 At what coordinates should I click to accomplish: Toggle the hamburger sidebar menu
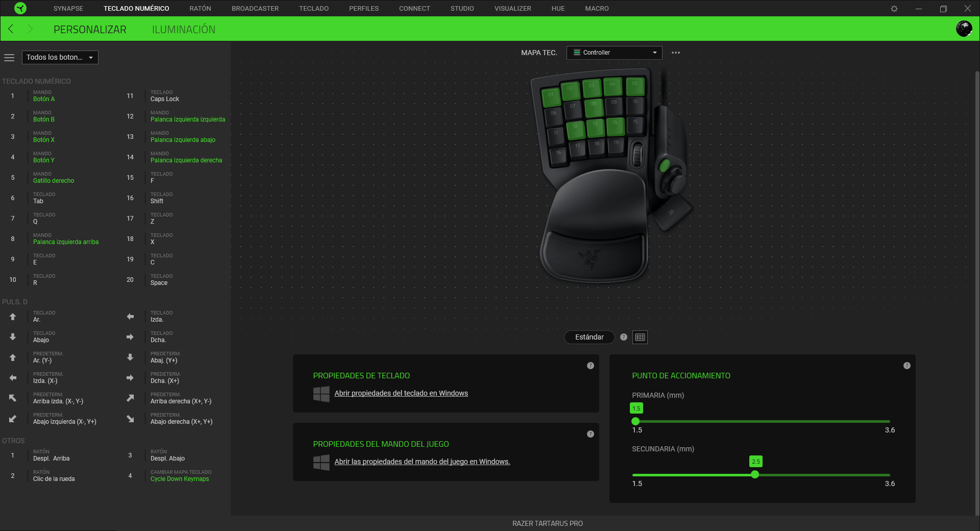[9, 58]
